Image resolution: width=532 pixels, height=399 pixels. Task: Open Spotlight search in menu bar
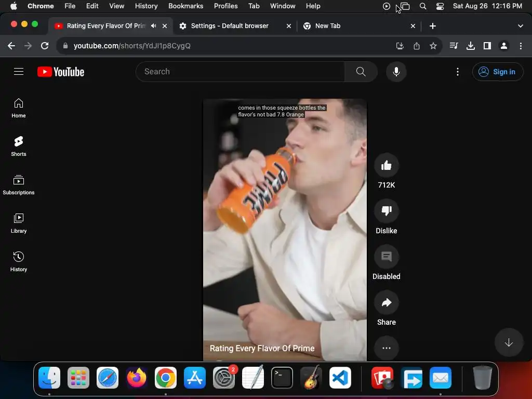tap(423, 6)
